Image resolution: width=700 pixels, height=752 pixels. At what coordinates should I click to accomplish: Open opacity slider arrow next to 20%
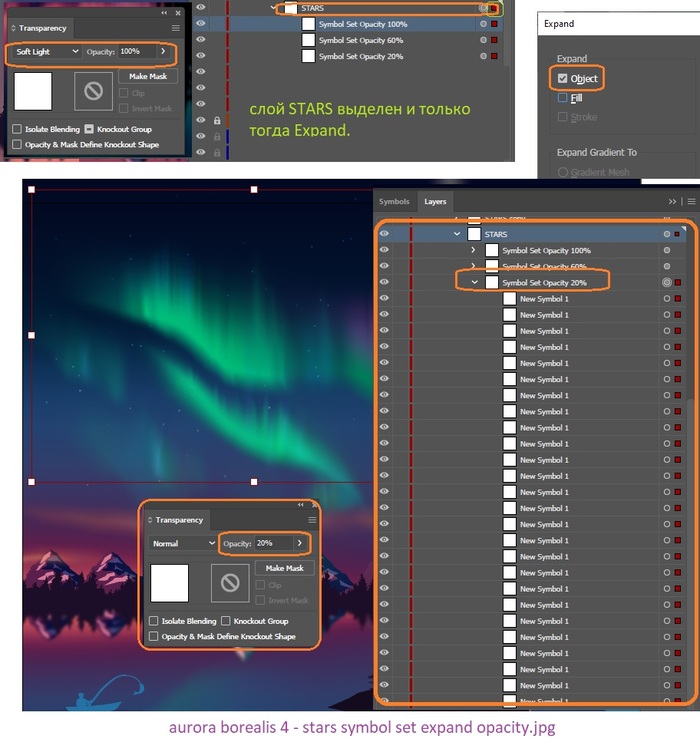pos(299,543)
